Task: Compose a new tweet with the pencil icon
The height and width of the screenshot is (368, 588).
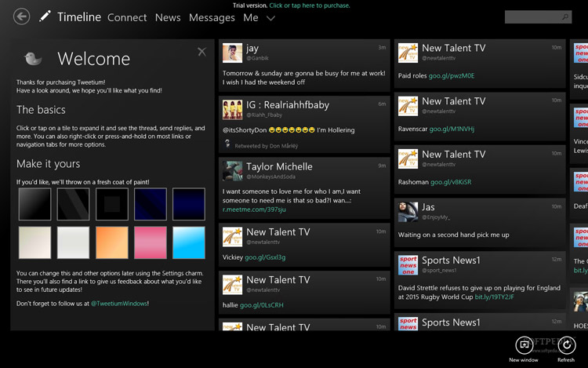Action: pos(45,16)
